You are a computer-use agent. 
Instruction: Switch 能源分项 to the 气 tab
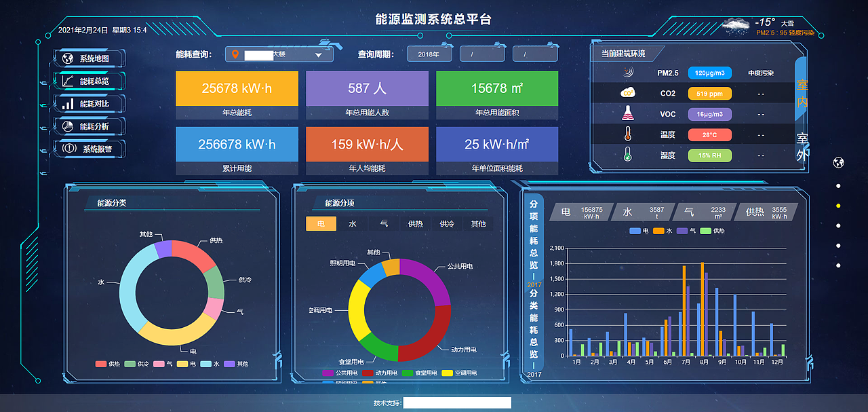click(384, 223)
